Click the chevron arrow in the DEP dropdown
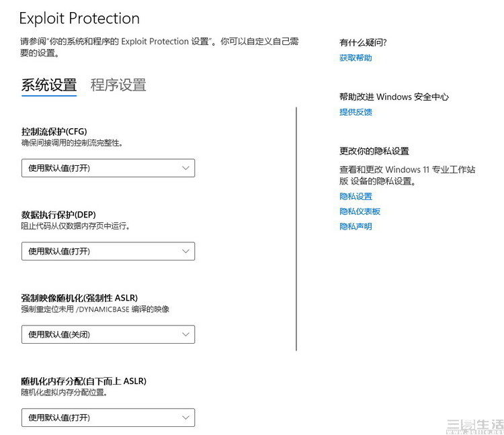 (x=186, y=251)
